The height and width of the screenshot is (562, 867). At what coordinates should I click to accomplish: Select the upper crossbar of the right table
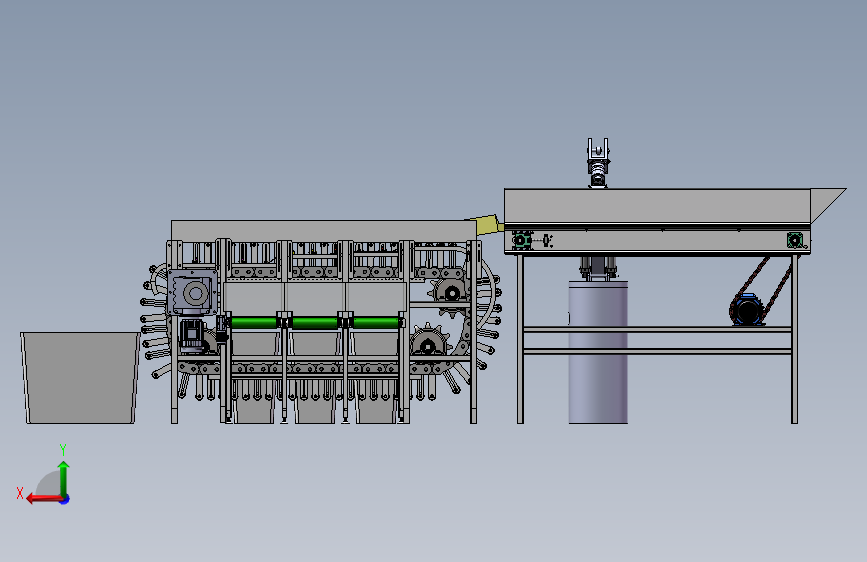(657, 330)
